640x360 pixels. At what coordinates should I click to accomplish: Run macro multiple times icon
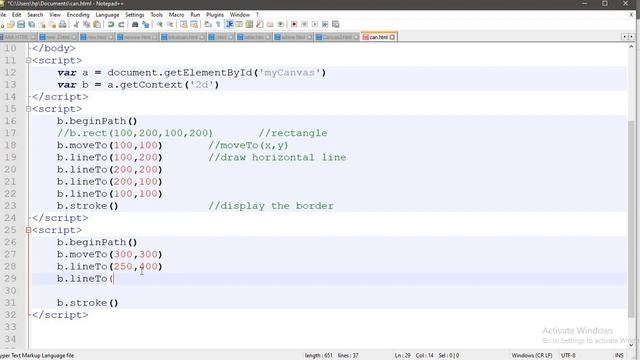pos(325,24)
